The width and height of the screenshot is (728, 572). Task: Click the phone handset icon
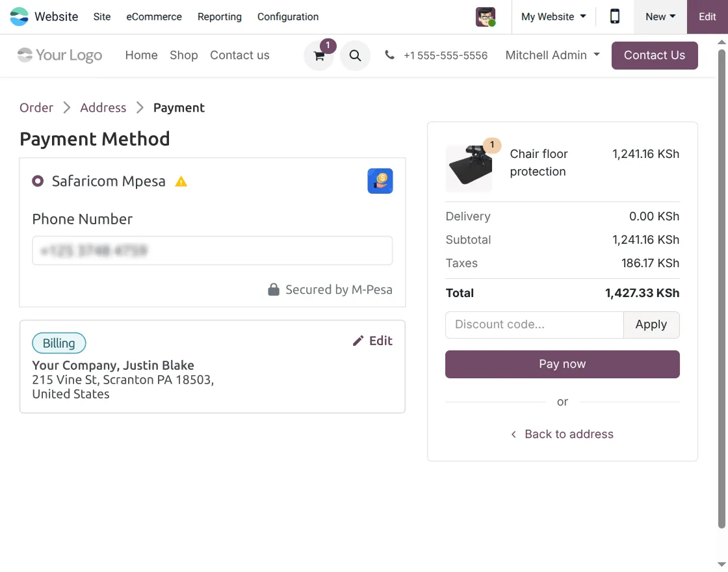[x=389, y=55]
